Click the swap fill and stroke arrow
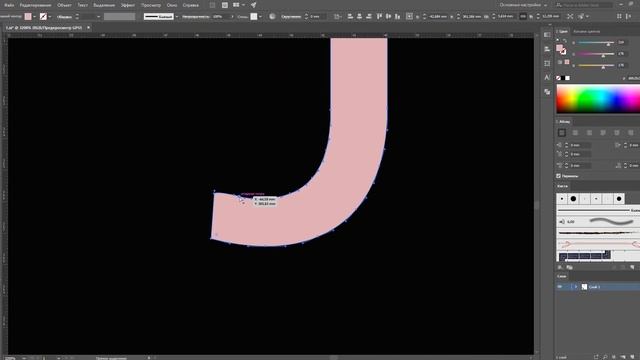This screenshot has height=360, width=640. [x=565, y=40]
